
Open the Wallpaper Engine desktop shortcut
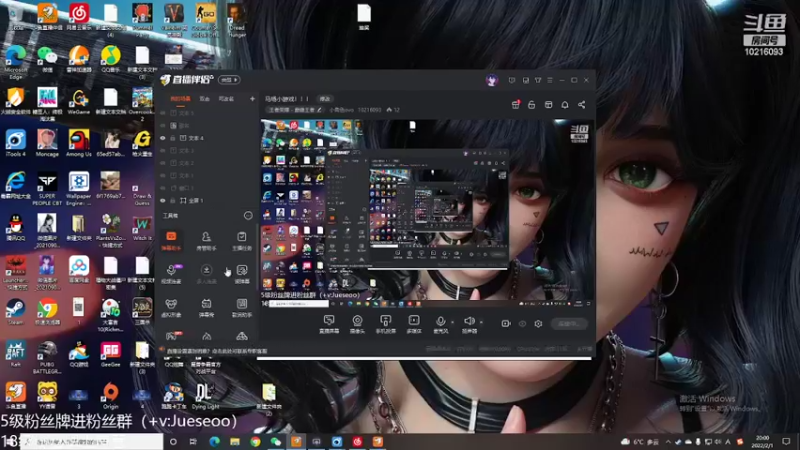(x=79, y=189)
